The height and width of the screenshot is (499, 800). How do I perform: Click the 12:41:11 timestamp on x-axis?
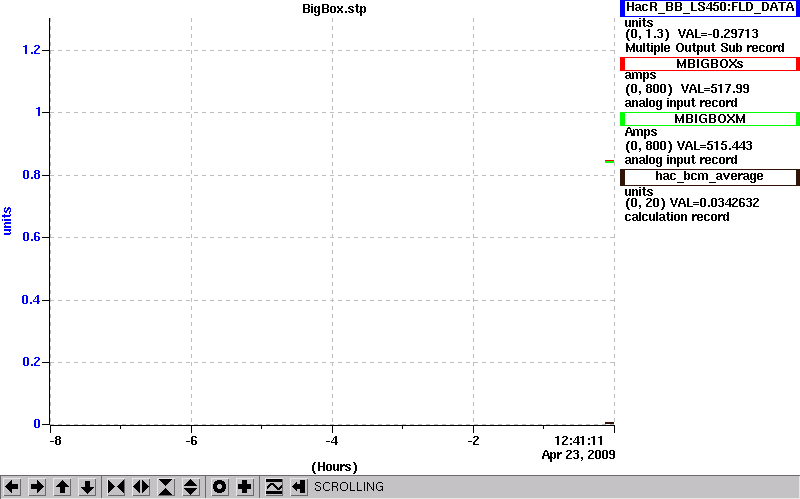pyautogui.click(x=579, y=440)
